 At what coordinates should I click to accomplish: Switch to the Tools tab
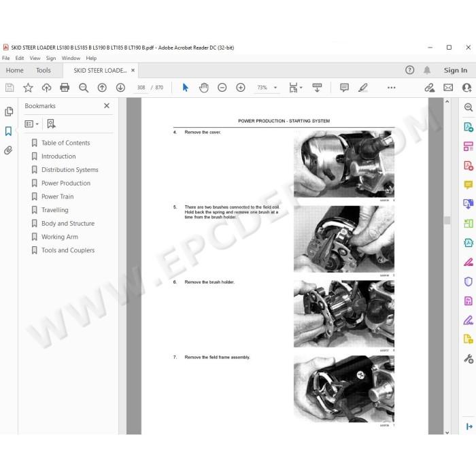coord(43,71)
